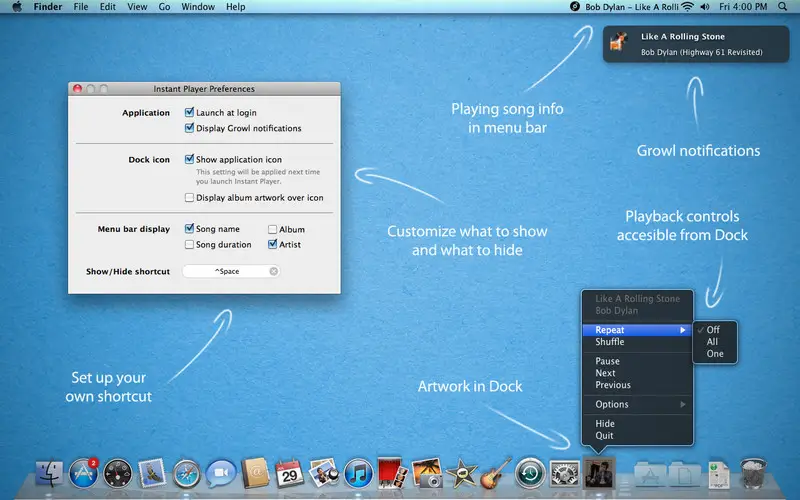Check the Album checkbox
800x500 pixels.
pos(272,230)
